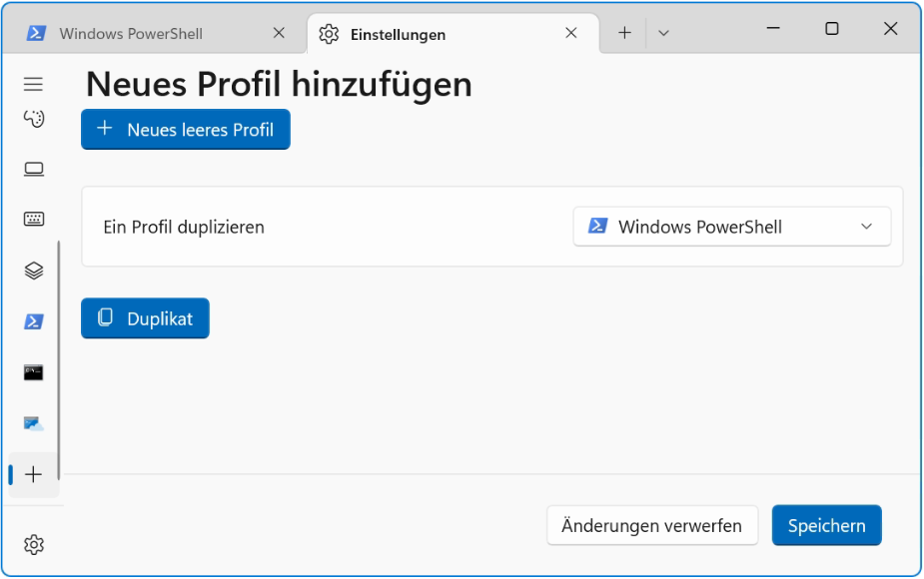This screenshot has height=579, width=924.
Task: Open the navigation hamburger menu
Action: click(x=34, y=85)
